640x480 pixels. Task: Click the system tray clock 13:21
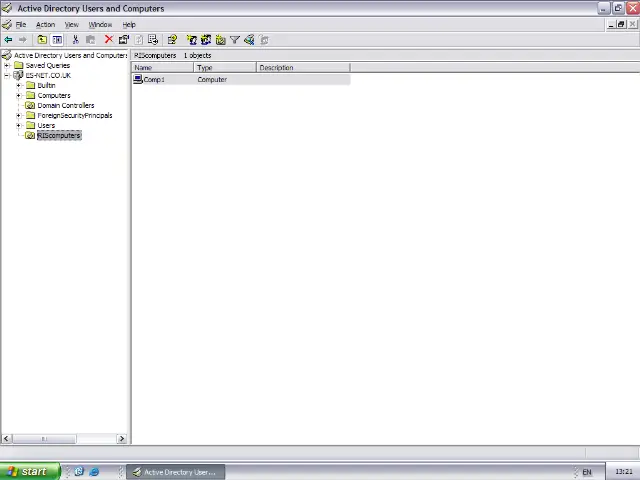click(x=624, y=471)
